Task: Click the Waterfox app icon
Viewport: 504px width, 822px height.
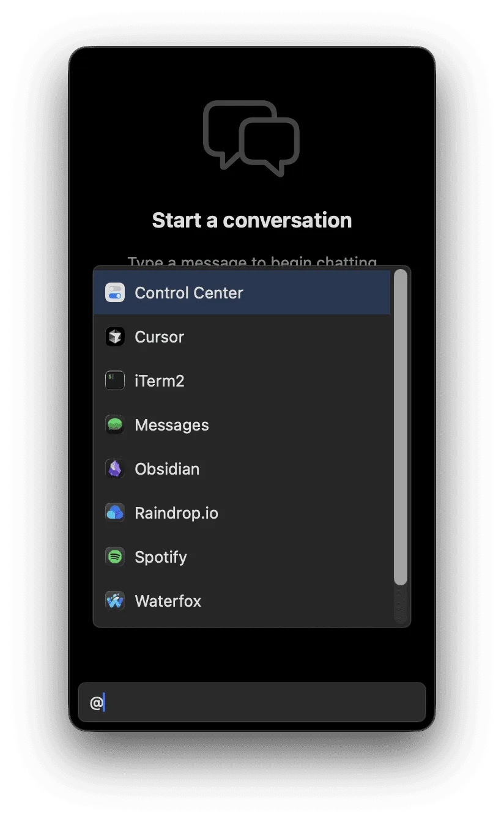Action: [115, 601]
